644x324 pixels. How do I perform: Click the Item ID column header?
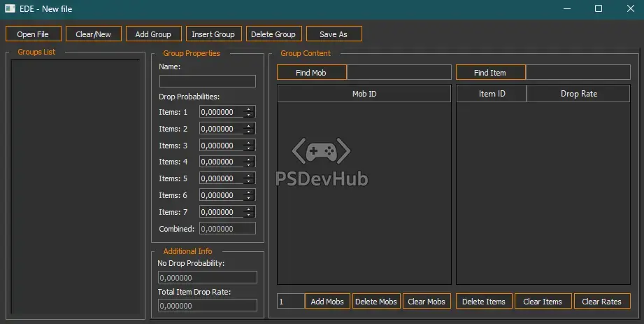pos(492,94)
